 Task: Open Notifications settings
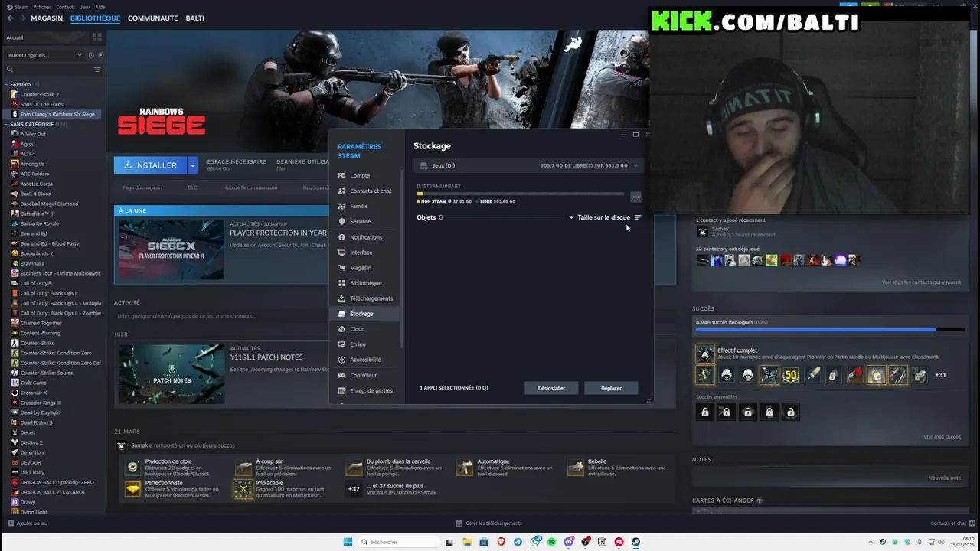366,237
